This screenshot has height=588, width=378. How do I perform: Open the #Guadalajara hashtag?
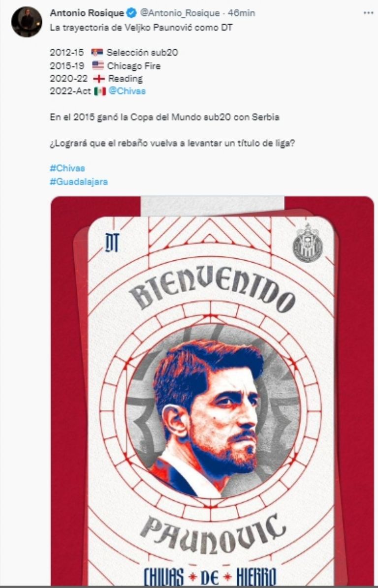tap(79, 182)
